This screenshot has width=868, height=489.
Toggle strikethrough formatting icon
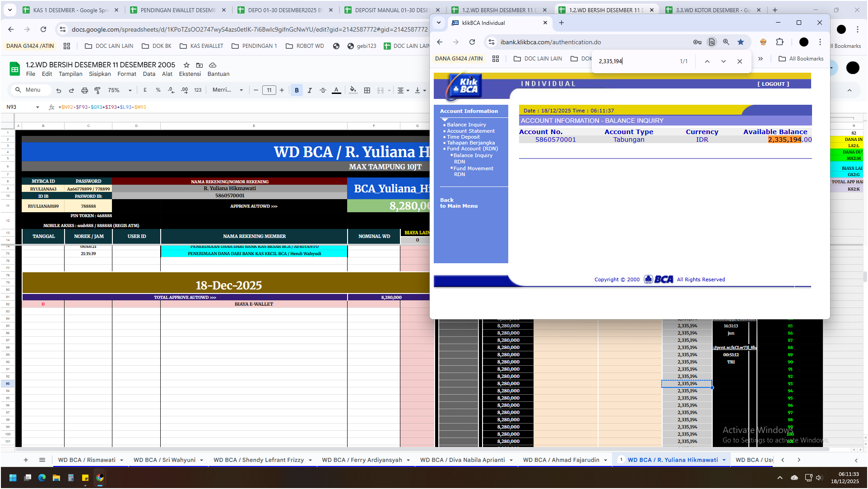pos(323,90)
